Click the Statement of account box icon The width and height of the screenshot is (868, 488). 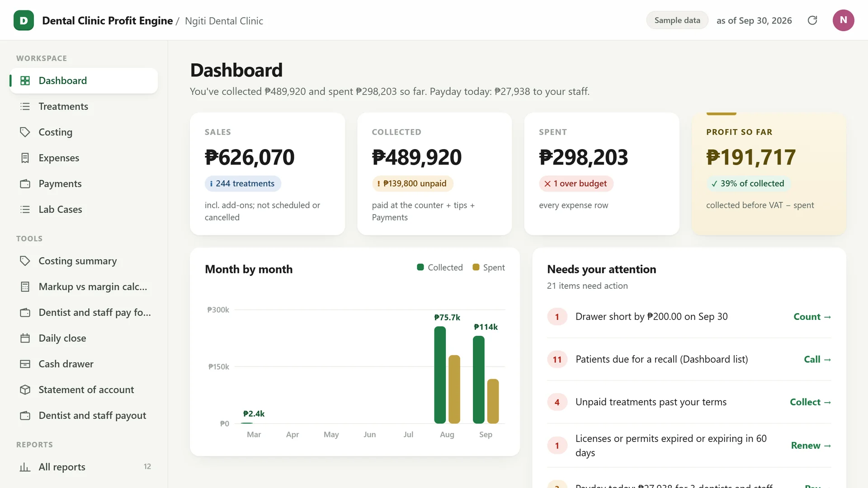[x=25, y=389]
